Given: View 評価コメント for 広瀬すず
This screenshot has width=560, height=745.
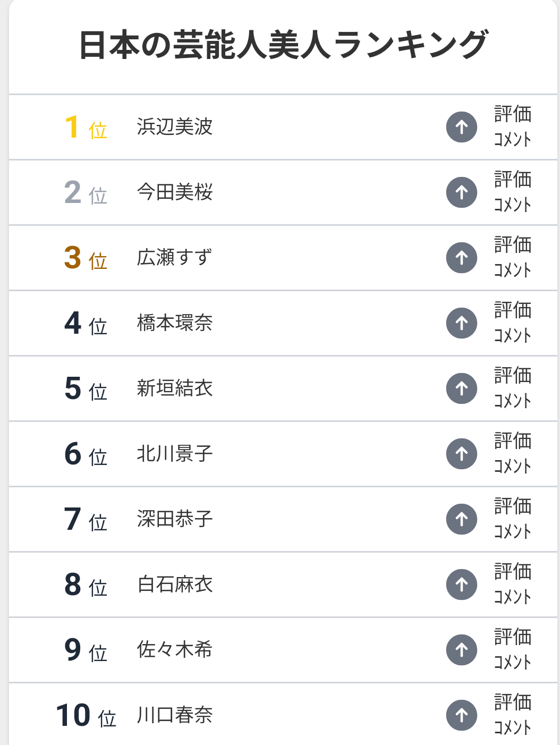Looking at the screenshot, I should tap(513, 257).
